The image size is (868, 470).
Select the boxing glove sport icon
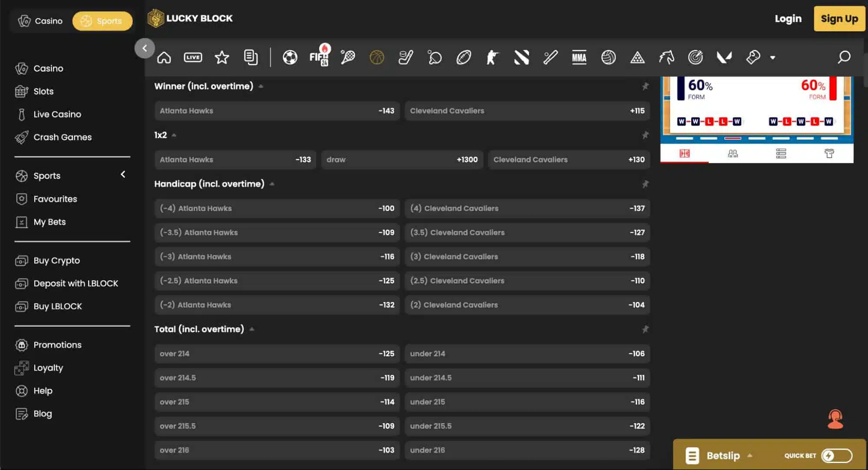click(x=753, y=57)
